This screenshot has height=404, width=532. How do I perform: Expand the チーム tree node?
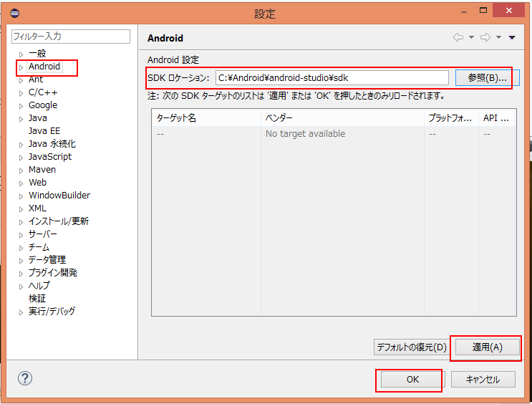[x=21, y=248]
